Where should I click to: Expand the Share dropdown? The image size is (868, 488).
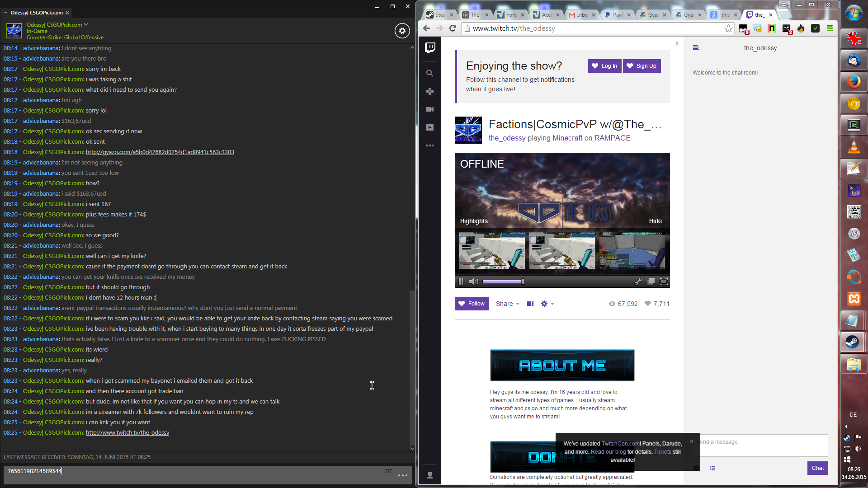tap(507, 304)
